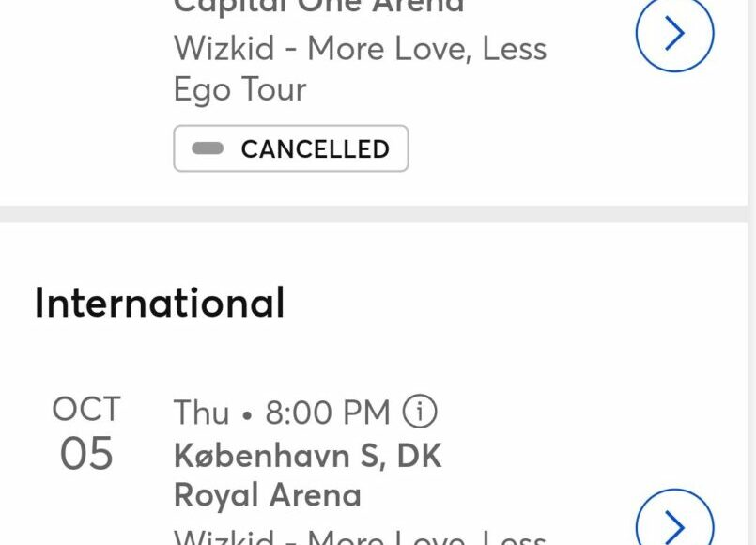Click the 05 day number
756x545 pixels.
pos(86,455)
